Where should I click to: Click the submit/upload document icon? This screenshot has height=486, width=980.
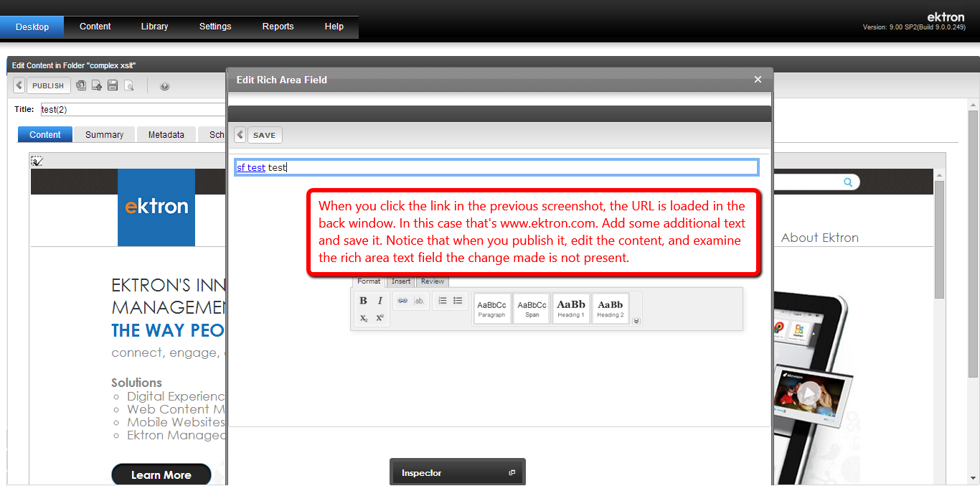[x=97, y=85]
